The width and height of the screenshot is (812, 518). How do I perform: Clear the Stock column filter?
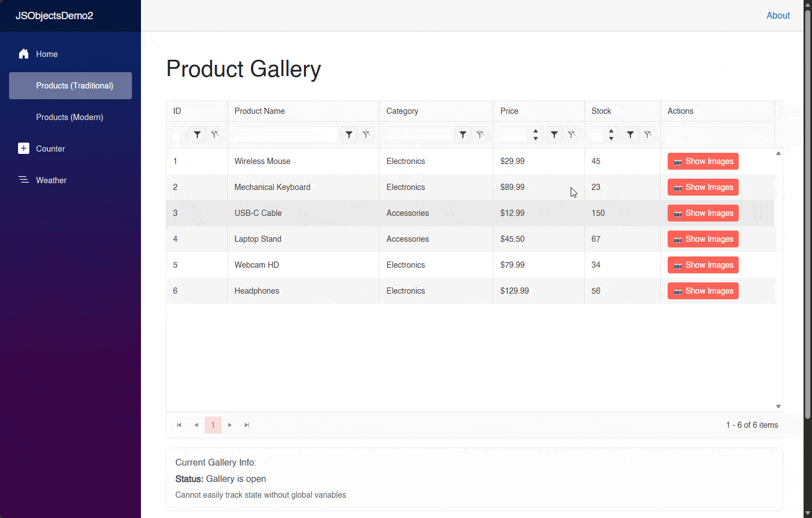(x=648, y=135)
